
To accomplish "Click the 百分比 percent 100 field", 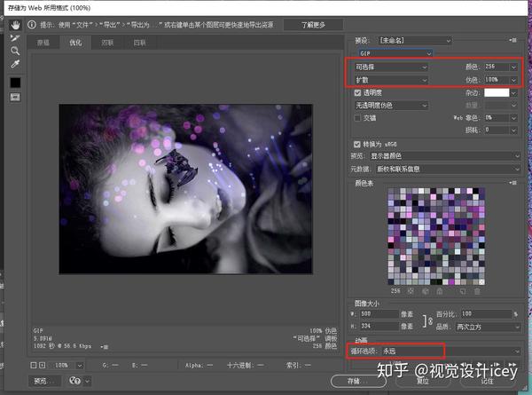I will click(x=486, y=314).
